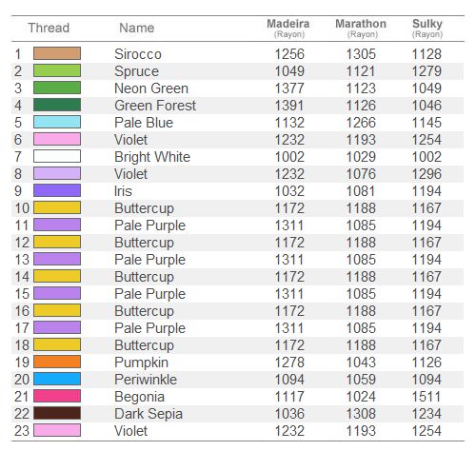The width and height of the screenshot is (476, 451).
Task: Click the Madeira column header
Action: click(288, 28)
